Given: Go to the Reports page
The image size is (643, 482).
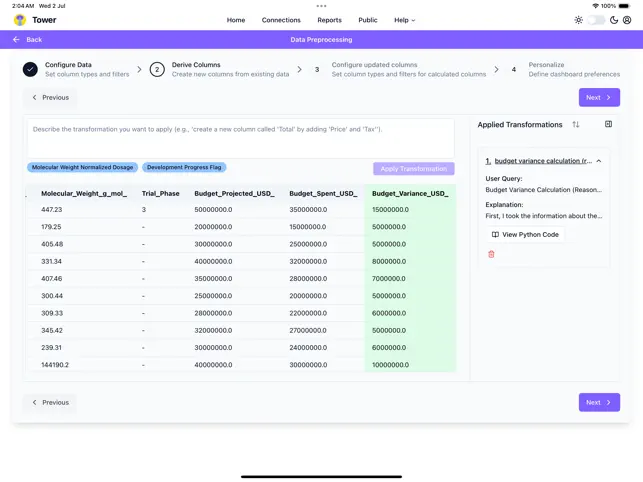Looking at the screenshot, I should (329, 20).
